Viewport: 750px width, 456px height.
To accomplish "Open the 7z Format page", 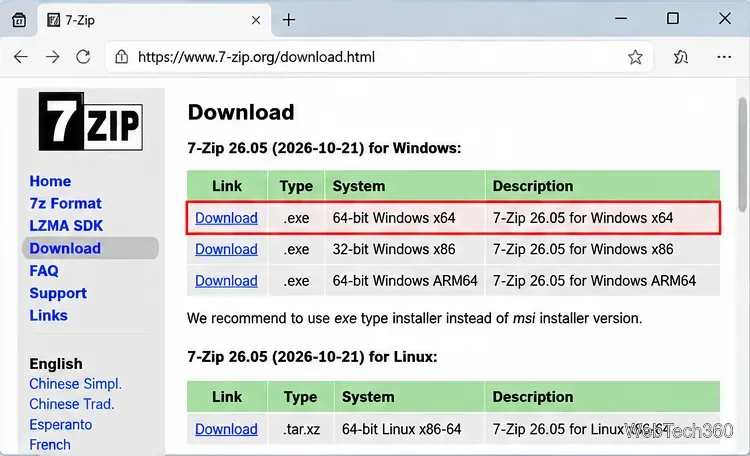I will tap(66, 203).
